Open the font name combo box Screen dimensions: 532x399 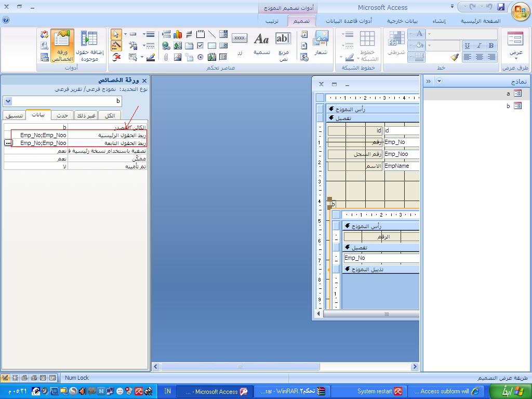point(462,34)
